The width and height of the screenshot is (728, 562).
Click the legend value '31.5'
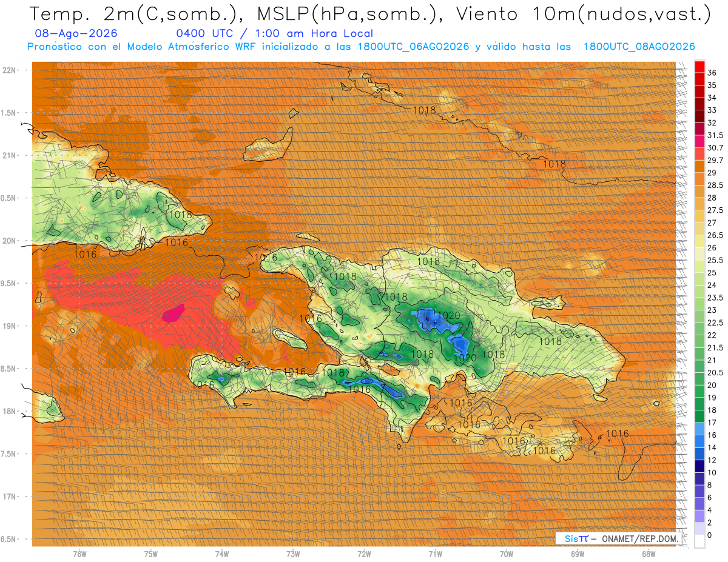coord(715,135)
